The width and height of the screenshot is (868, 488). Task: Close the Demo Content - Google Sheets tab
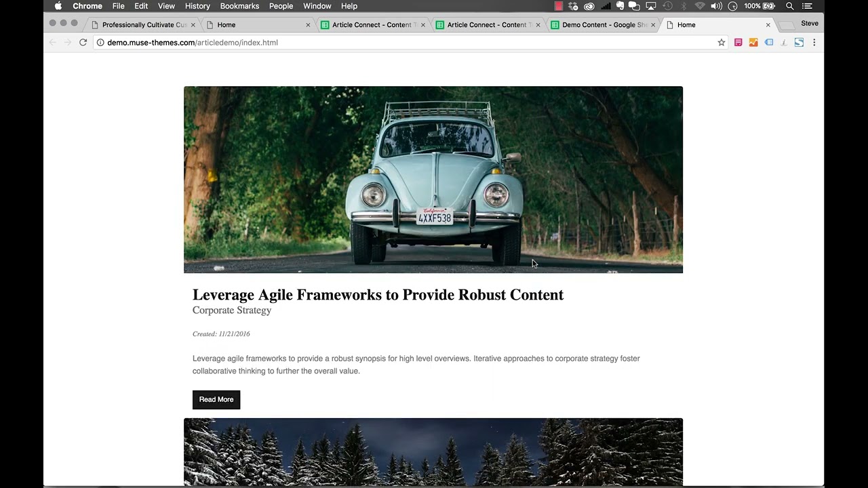654,25
